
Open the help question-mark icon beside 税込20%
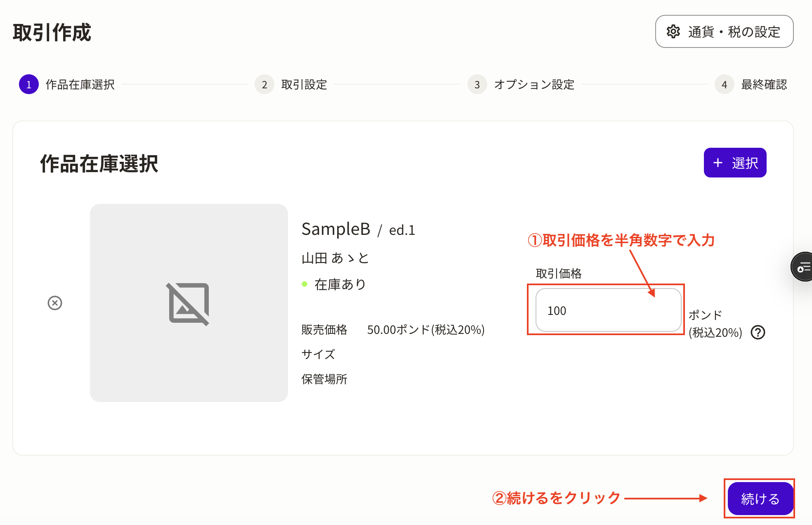(758, 333)
